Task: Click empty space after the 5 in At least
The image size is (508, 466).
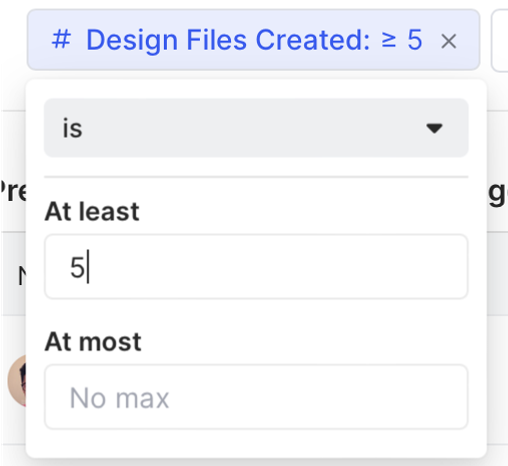Action: pyautogui.click(x=277, y=267)
